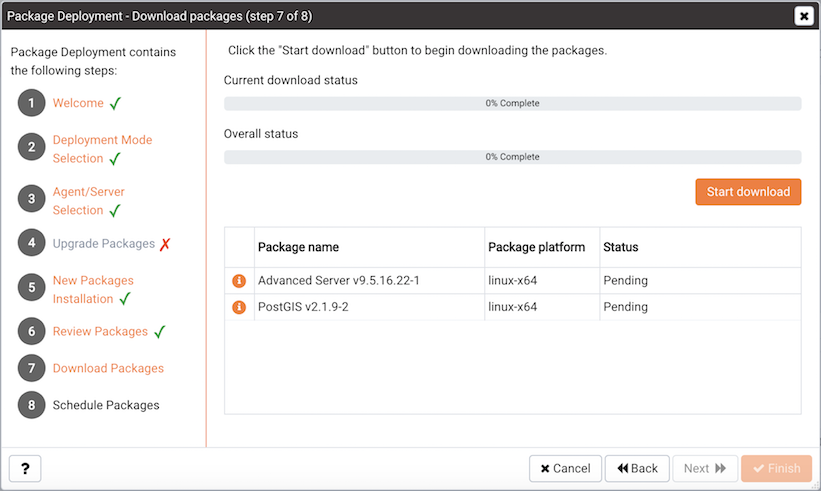
Task: Click the dialog title text
Action: click(159, 16)
